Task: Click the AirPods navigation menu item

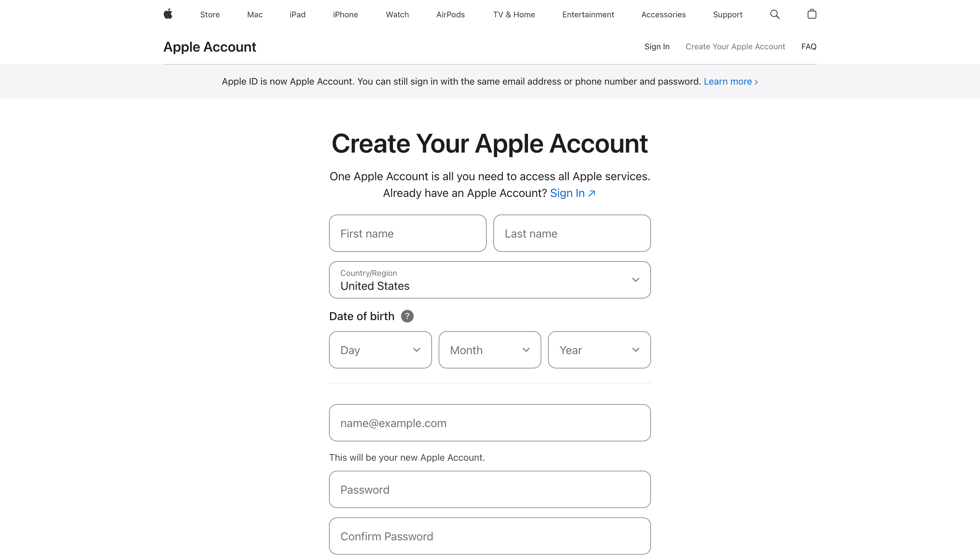Action: pos(450,14)
